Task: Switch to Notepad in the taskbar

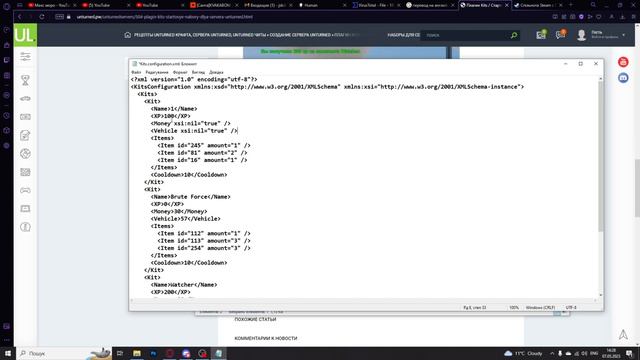Action: coord(219,353)
